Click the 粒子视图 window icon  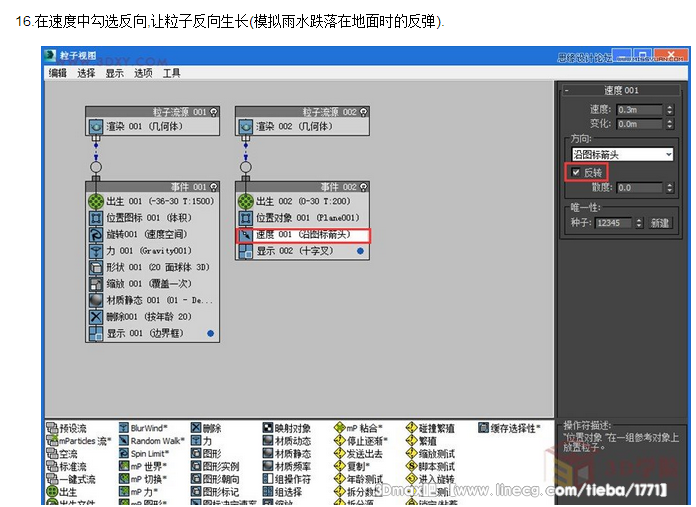coord(50,55)
